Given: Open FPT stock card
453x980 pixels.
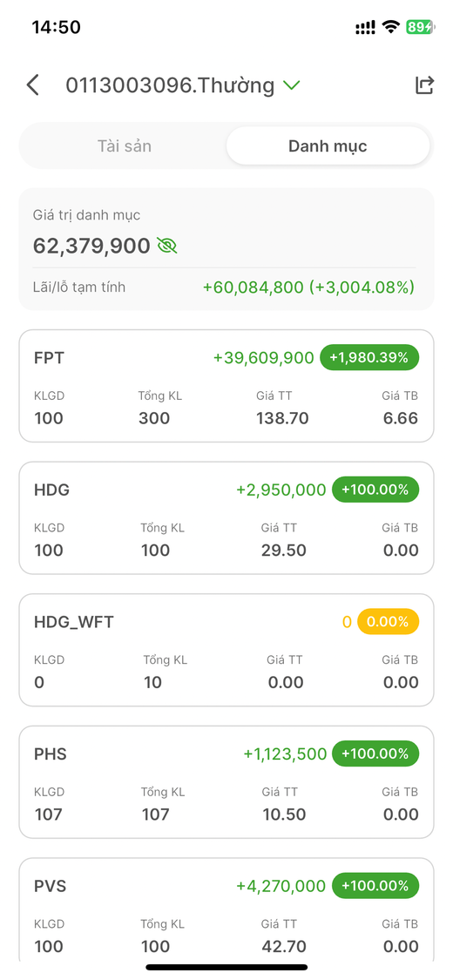Looking at the screenshot, I should coord(226,386).
